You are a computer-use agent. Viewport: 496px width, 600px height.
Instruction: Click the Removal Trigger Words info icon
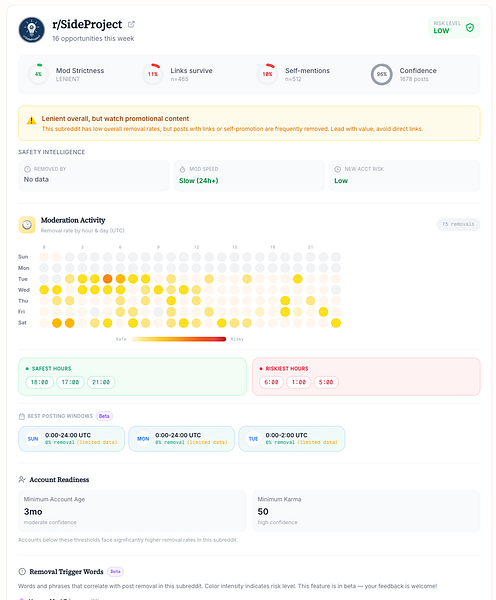(x=22, y=571)
